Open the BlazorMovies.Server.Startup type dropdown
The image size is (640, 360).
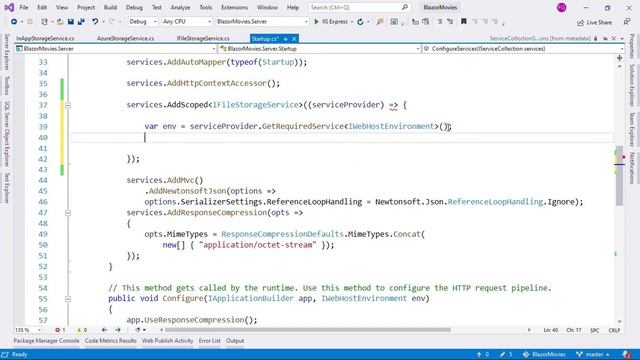pos(319,49)
